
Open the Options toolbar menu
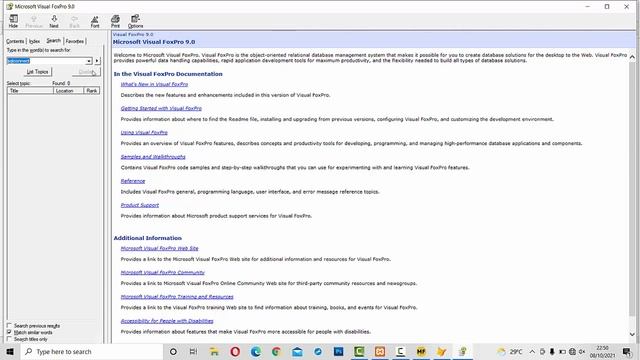[136, 21]
